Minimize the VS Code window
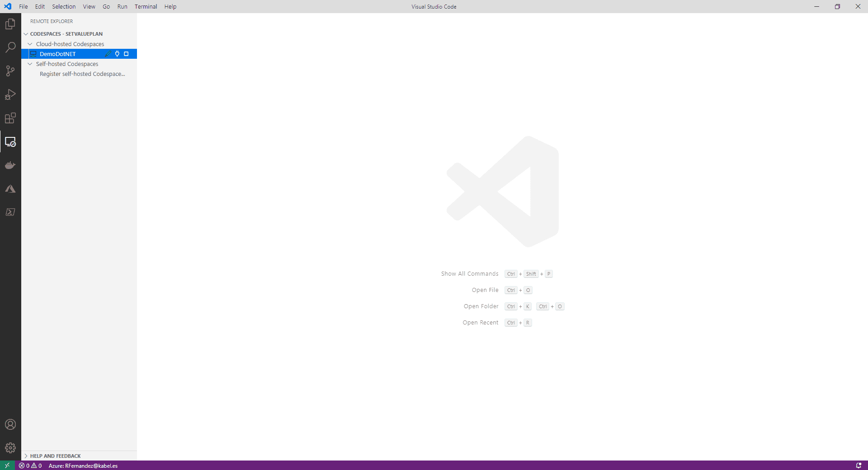868x470 pixels. pyautogui.click(x=816, y=6)
